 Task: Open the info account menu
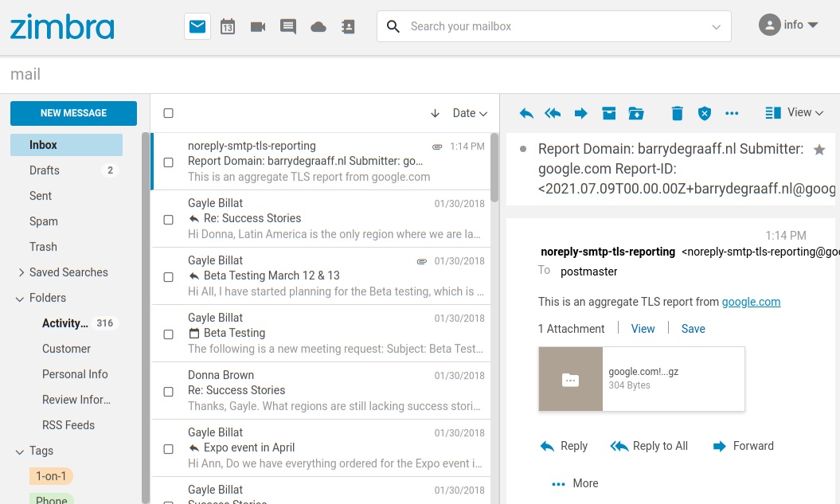coord(788,25)
